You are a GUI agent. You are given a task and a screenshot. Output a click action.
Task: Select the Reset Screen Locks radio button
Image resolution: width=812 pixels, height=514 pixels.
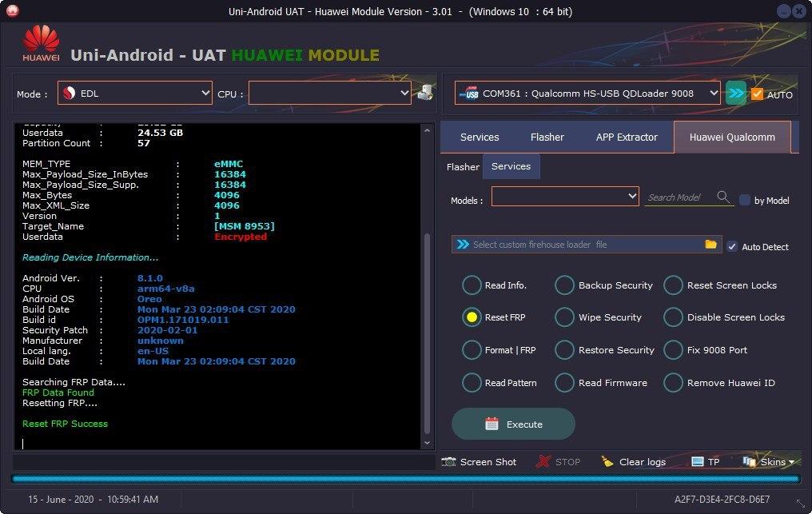coord(673,285)
